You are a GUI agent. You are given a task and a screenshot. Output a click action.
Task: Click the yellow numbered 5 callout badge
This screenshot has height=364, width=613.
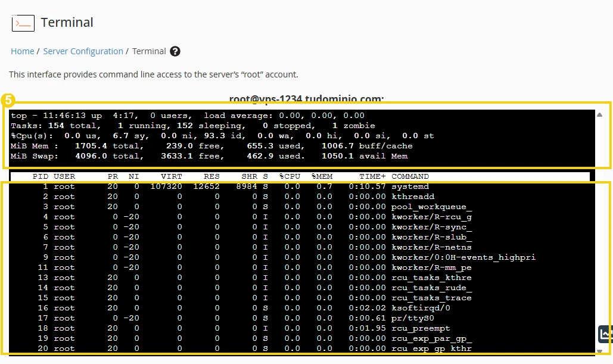(8, 100)
